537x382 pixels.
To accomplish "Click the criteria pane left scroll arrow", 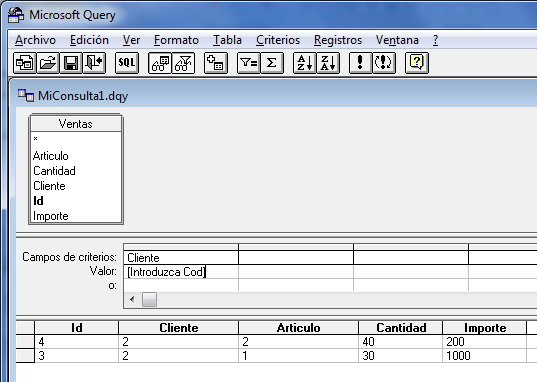I will pos(132,300).
